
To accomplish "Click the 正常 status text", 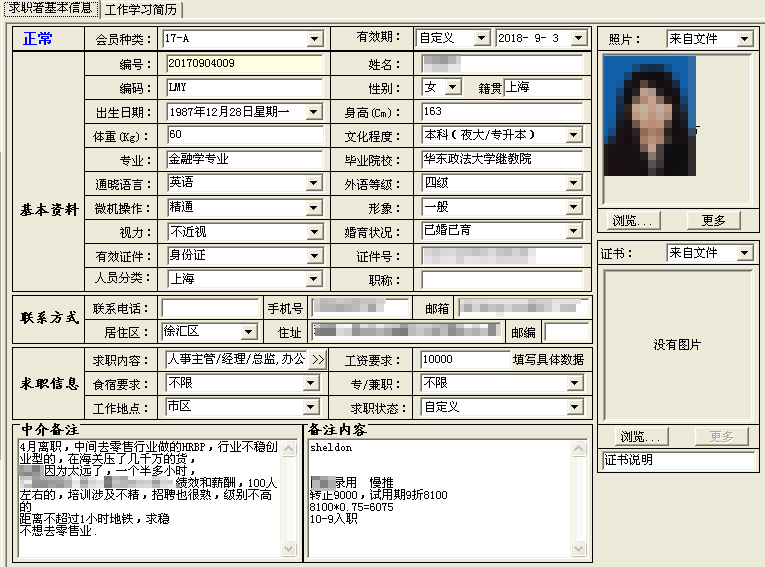I will coord(38,39).
